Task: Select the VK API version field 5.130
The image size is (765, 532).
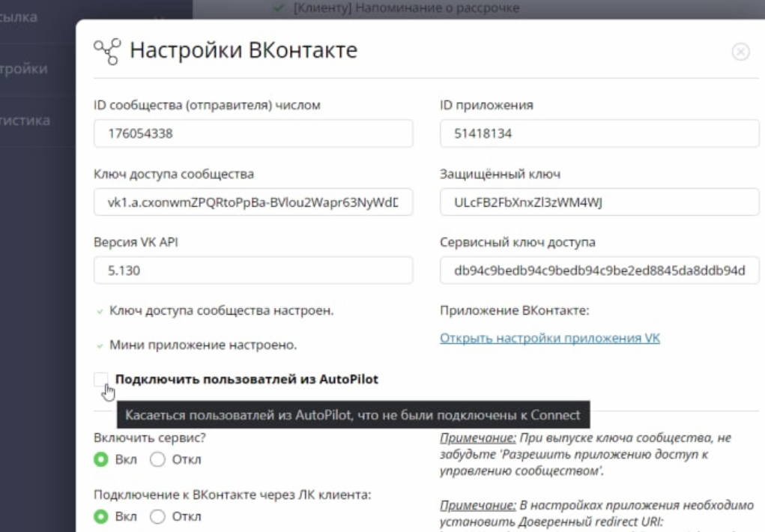Action: pyautogui.click(x=253, y=270)
